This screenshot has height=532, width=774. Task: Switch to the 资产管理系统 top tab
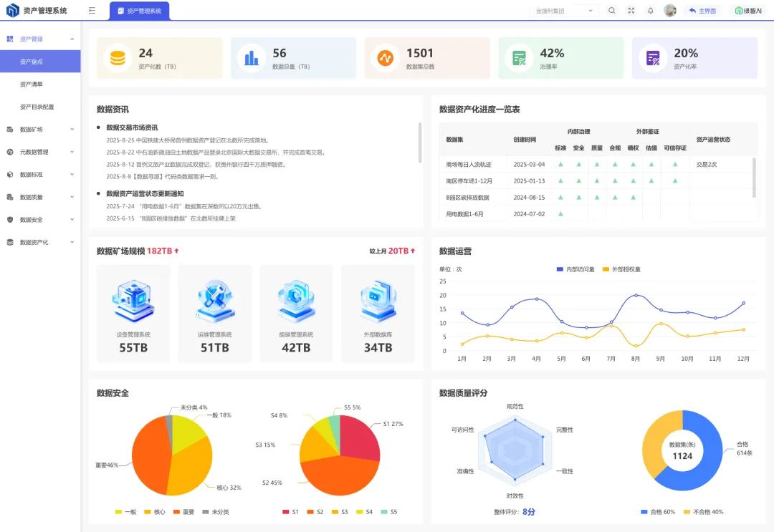(x=140, y=11)
